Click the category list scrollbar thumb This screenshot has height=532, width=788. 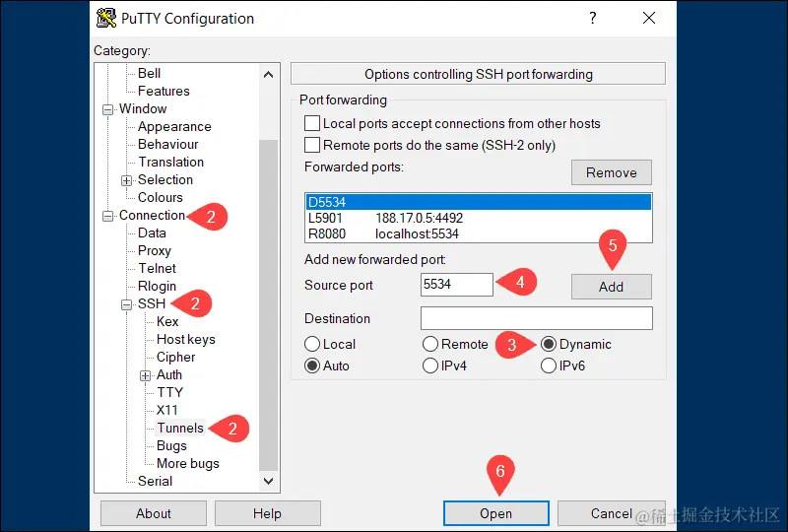click(x=268, y=304)
